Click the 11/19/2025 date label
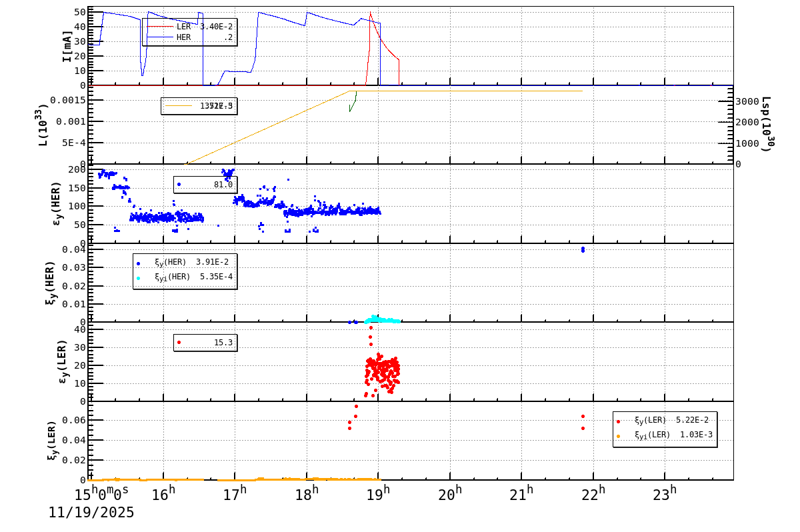Screen dimensions: 800x532 point(91,513)
